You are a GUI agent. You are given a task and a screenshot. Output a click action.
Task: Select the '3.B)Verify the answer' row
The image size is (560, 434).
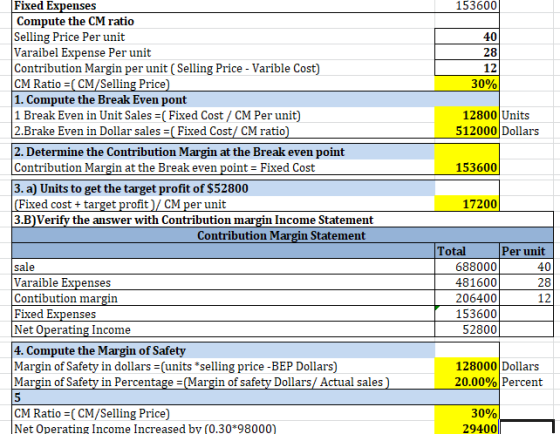tap(282, 219)
